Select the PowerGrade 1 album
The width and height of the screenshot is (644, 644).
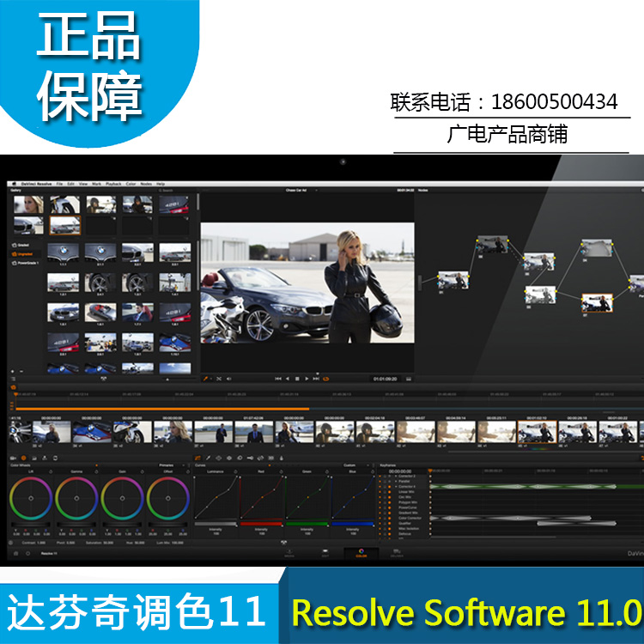click(26, 263)
